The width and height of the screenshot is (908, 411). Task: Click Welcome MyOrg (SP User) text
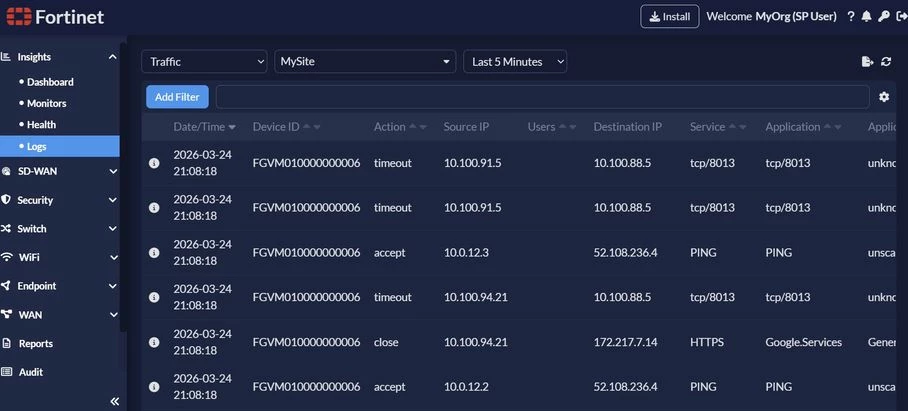771,16
